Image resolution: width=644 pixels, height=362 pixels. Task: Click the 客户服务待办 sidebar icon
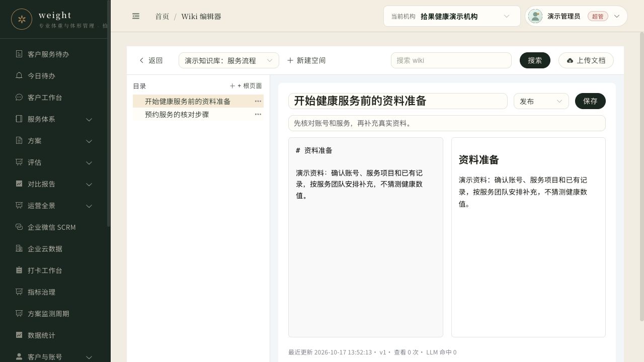tap(19, 54)
